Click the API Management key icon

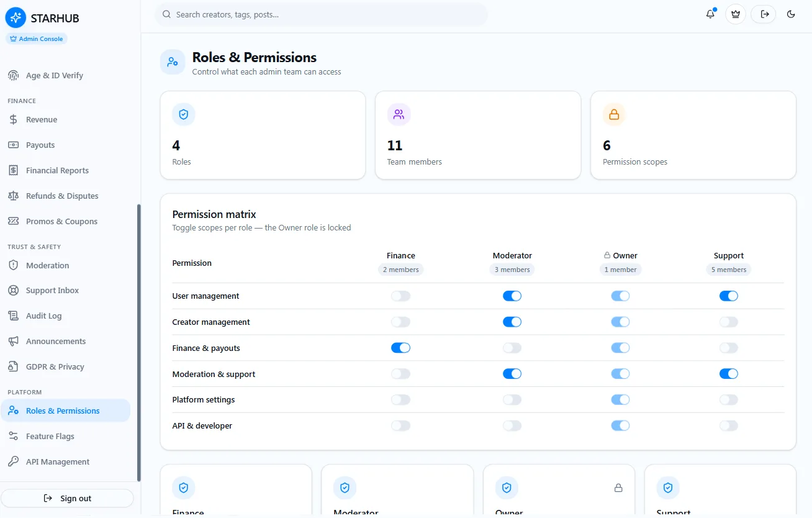point(13,461)
